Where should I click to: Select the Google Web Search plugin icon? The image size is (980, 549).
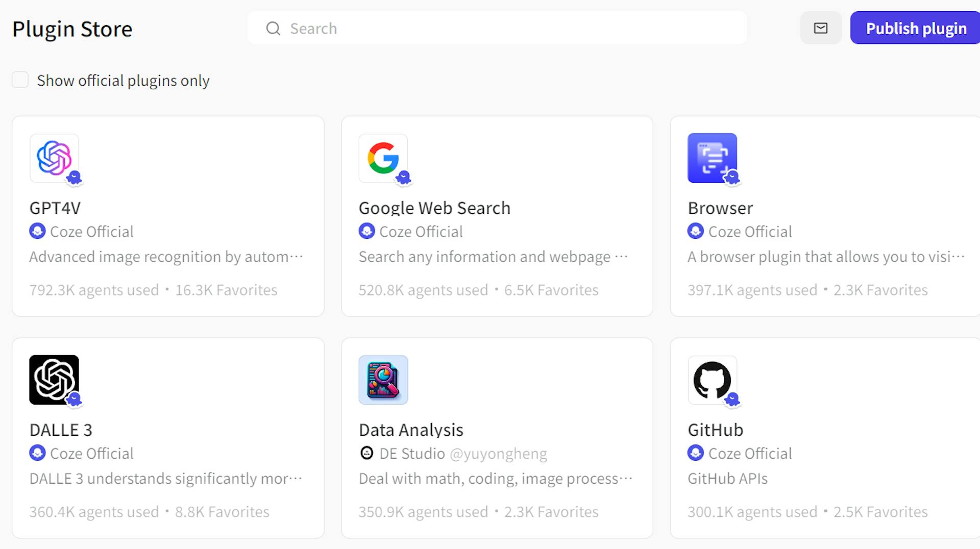(x=383, y=159)
